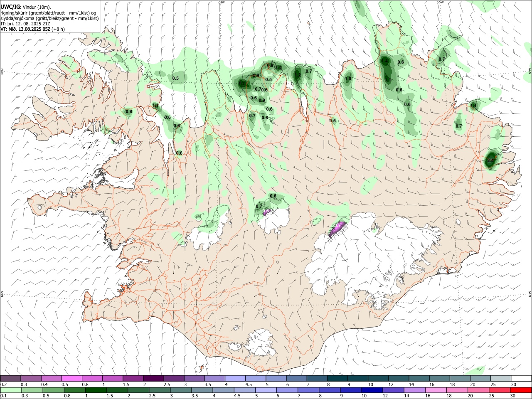Click the light lavender swatch between 4 and 4.5, upper legend
Image resolution: width=532 pixels, height=399 pixels.
pyautogui.click(x=235, y=378)
